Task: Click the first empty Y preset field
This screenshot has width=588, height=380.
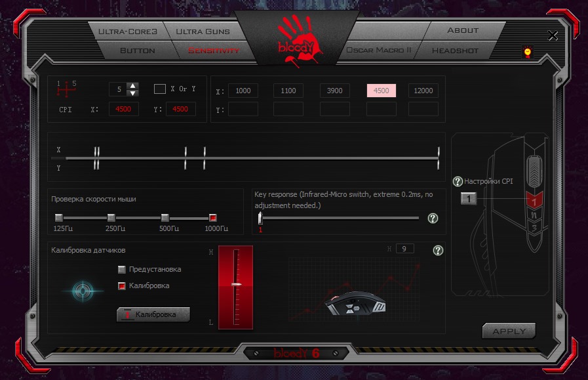Action: (243, 109)
